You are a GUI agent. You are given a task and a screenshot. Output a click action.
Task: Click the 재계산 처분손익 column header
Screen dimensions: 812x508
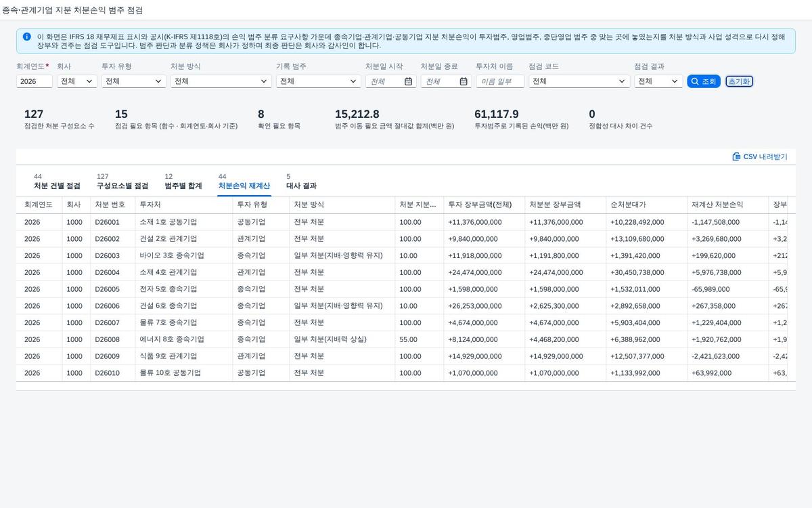[x=727, y=205]
